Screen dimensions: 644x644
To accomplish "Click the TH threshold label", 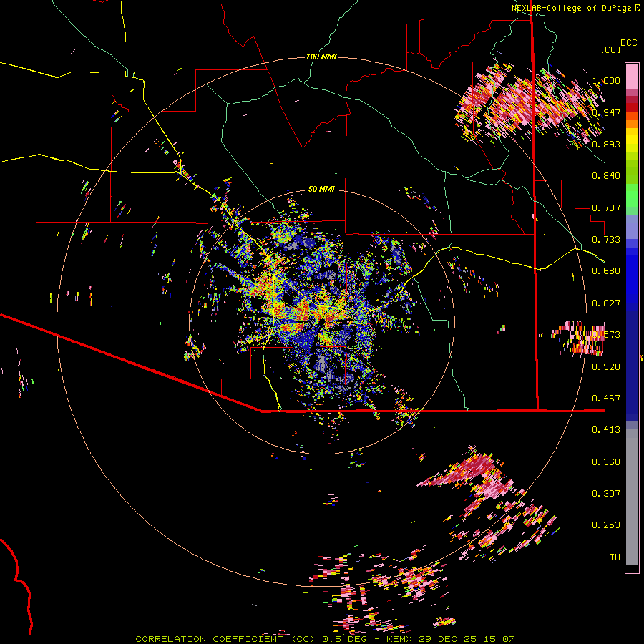I will tap(615, 557).
